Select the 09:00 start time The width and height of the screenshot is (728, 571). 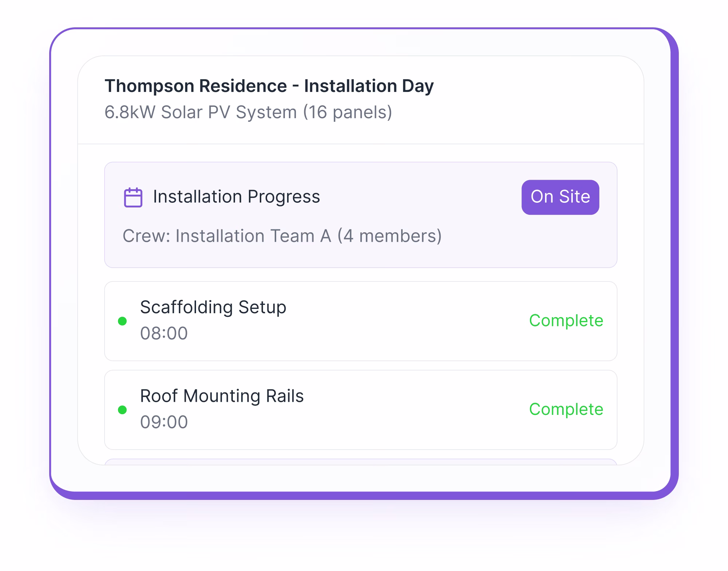164,422
